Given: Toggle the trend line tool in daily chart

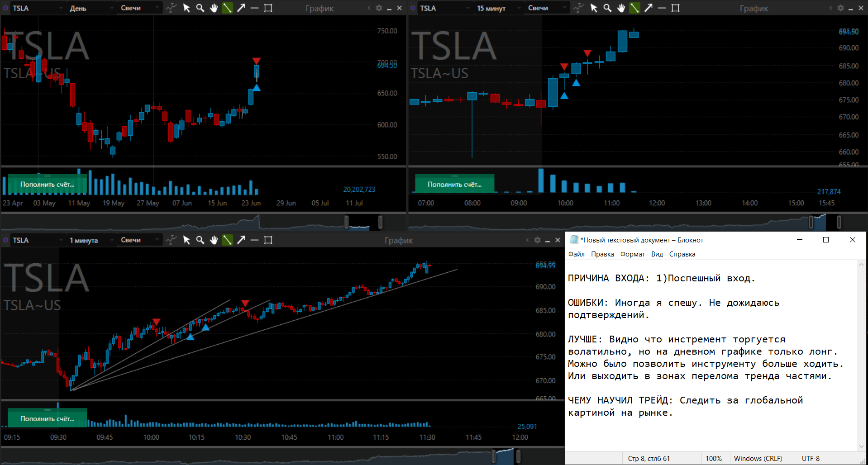Looking at the screenshot, I should tap(227, 8).
